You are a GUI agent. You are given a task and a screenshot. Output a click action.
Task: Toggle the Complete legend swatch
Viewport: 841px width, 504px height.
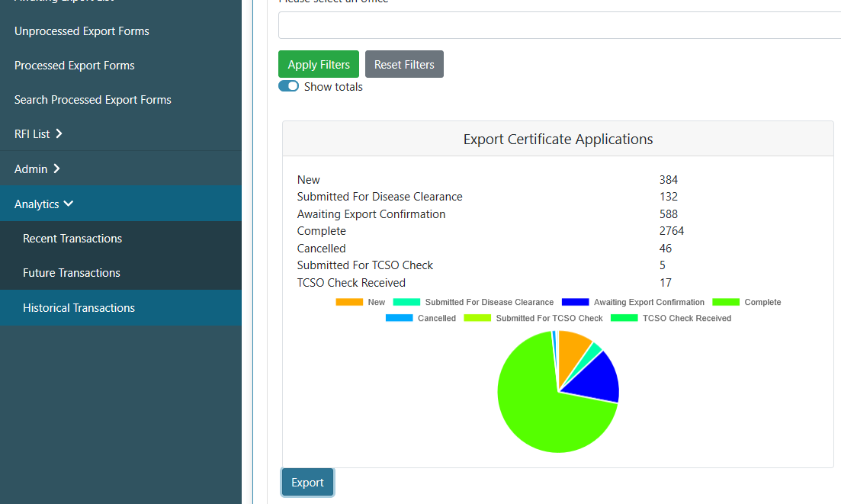tap(726, 302)
